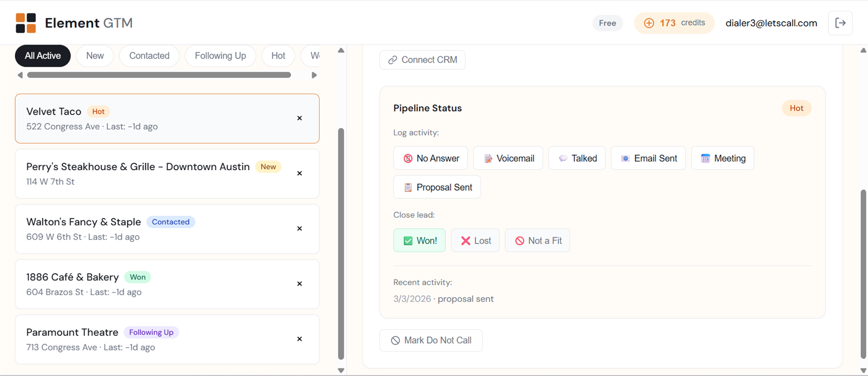Log a Voicemail activity
Image resolution: width=868 pixels, height=376 pixels.
coord(508,158)
